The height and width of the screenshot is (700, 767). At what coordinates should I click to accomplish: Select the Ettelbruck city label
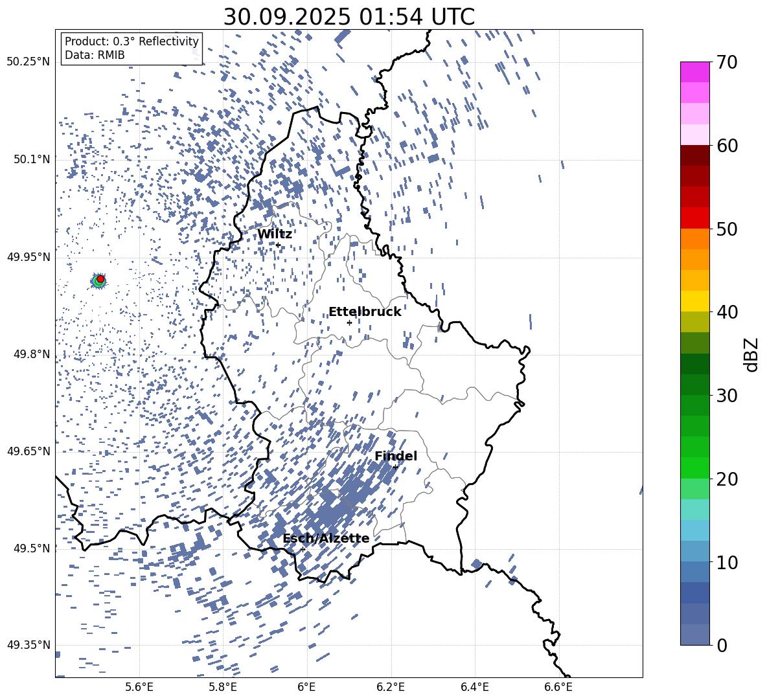(x=365, y=312)
